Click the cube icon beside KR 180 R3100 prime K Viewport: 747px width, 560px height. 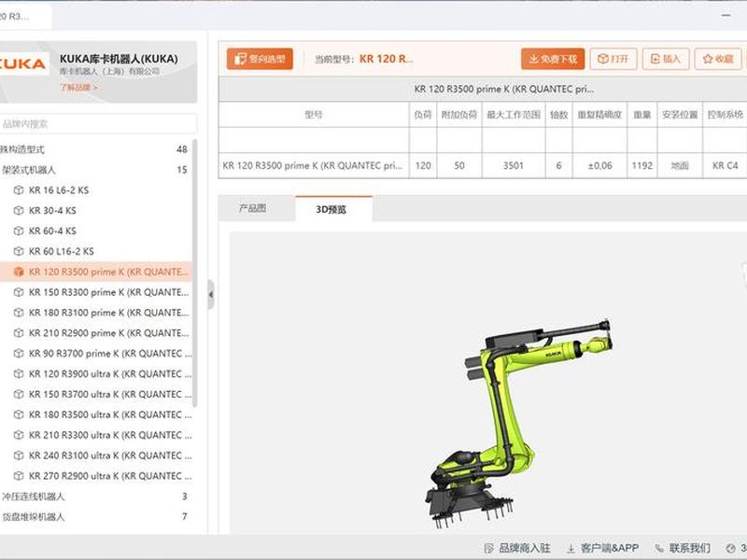coord(19,313)
